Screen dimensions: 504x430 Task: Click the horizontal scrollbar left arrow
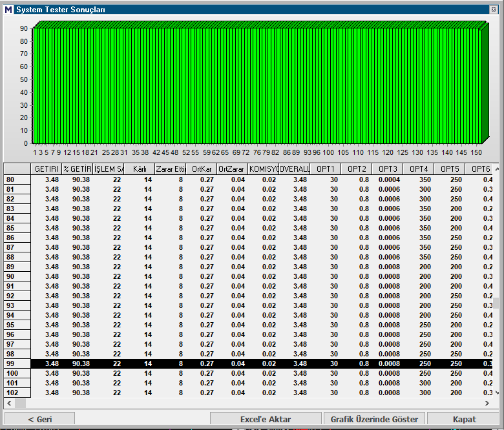coord(9,403)
